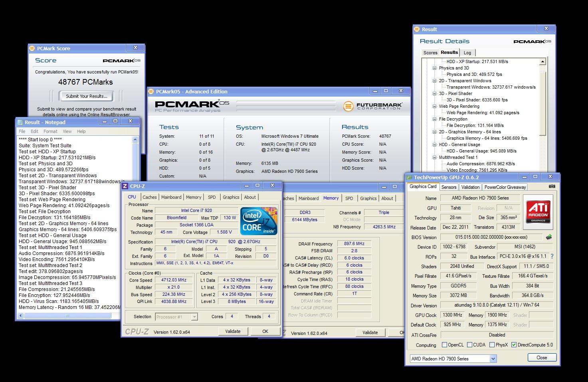The height and width of the screenshot is (382, 588).
Task: Collapse the 2D - Transparent Windows node
Action: click(435, 81)
